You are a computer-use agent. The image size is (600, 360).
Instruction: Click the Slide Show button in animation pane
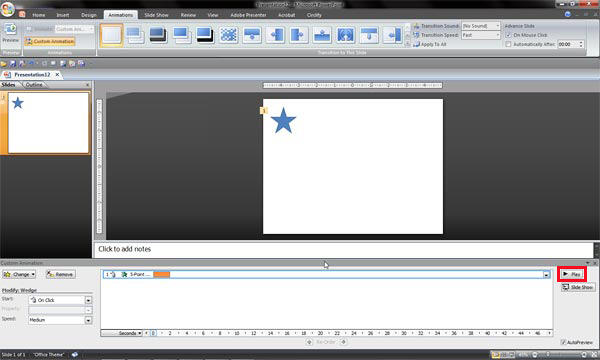click(578, 287)
